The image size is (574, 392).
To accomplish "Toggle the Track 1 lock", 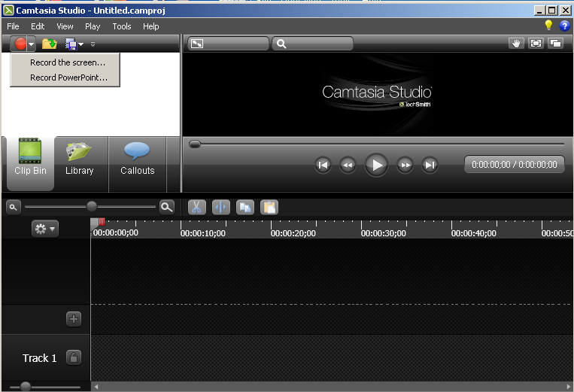I will point(74,357).
